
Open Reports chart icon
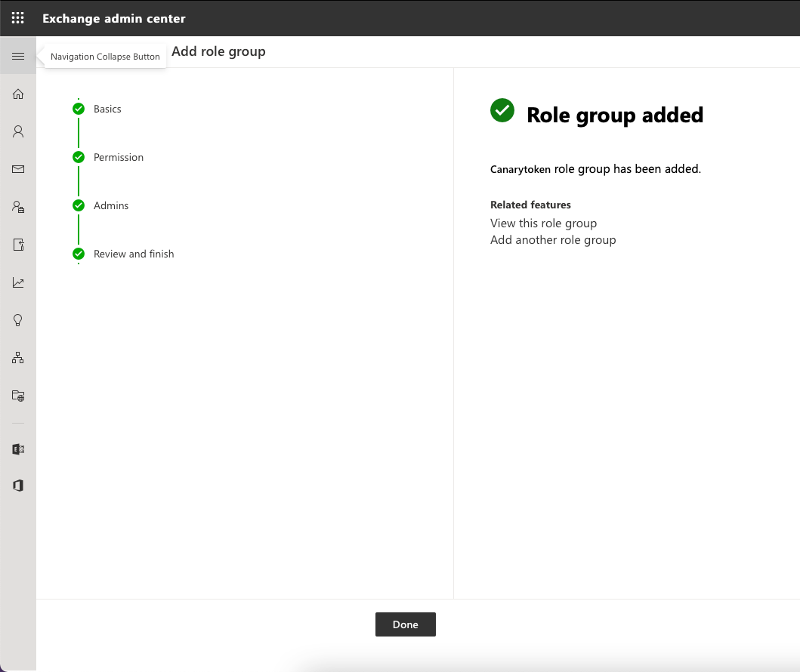click(18, 282)
